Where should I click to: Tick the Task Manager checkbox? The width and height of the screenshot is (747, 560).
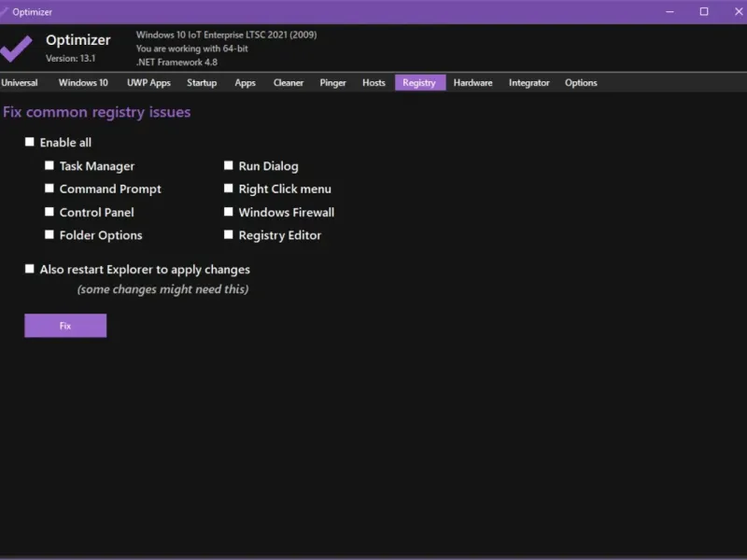(x=49, y=165)
